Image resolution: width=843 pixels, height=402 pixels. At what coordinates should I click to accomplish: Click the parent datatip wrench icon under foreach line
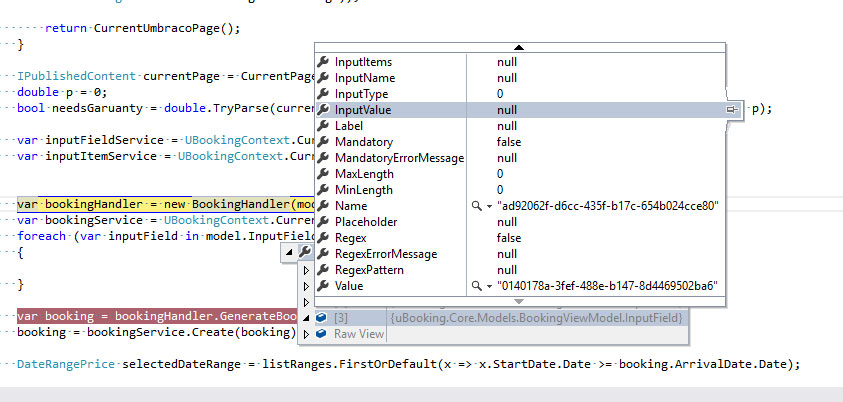tap(305, 252)
